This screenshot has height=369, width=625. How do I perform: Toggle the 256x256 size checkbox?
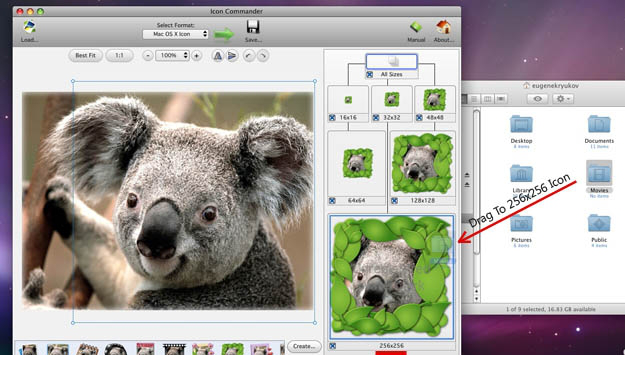(332, 346)
